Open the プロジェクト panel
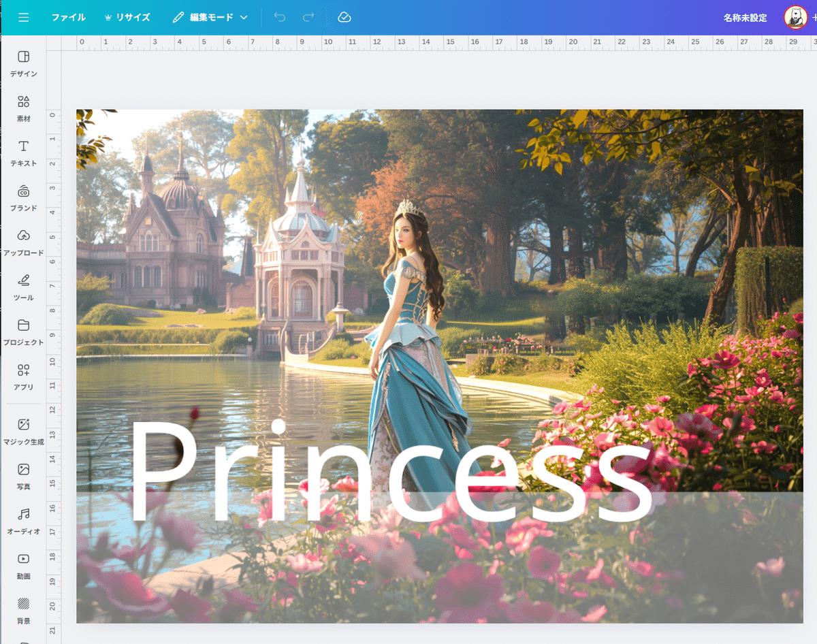 [x=24, y=332]
